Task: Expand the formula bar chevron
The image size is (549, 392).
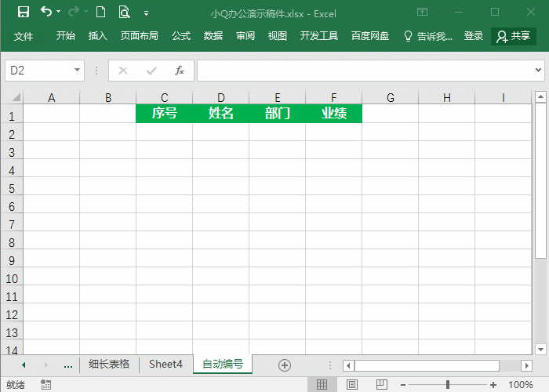Action: click(x=539, y=70)
